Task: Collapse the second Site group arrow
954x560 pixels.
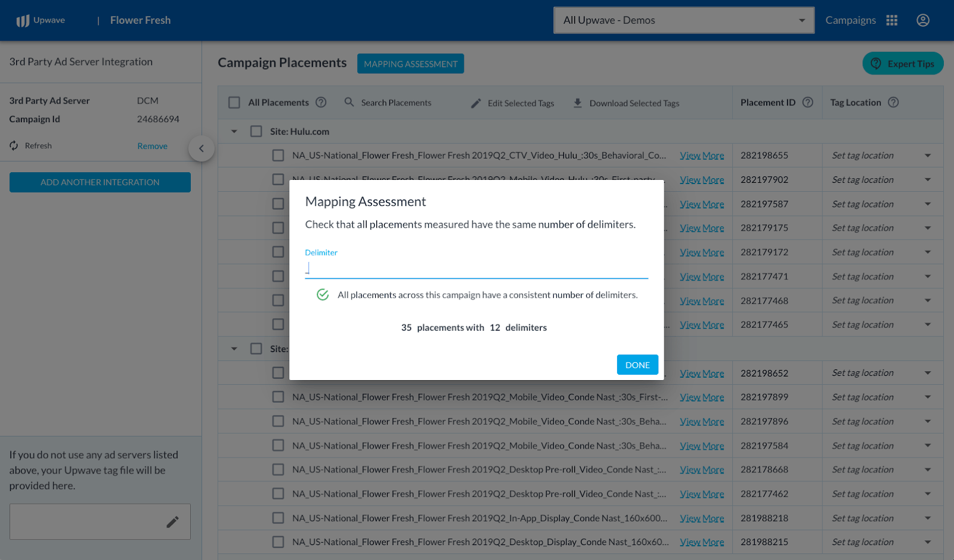Action: [234, 349]
